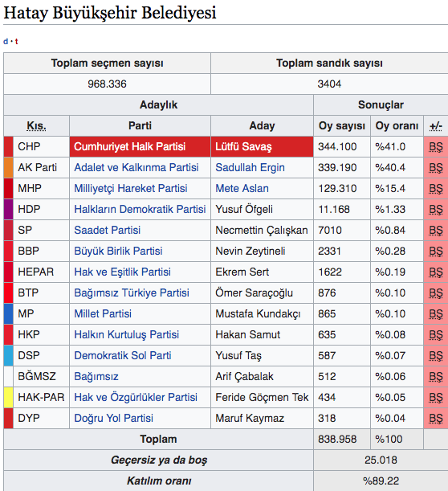Open Hak ve Özgürlükler Partisi link
Screen dimensions: 448x491
click(136, 397)
